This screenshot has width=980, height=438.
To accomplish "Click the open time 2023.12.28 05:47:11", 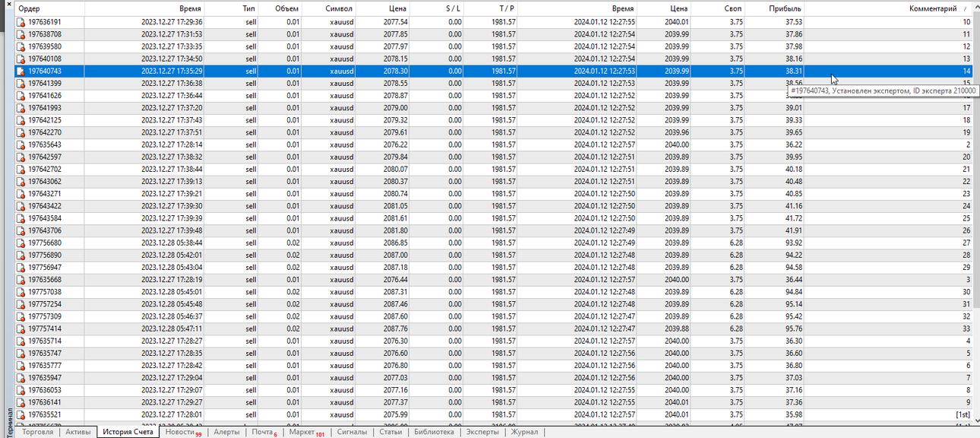I will pyautogui.click(x=171, y=328).
